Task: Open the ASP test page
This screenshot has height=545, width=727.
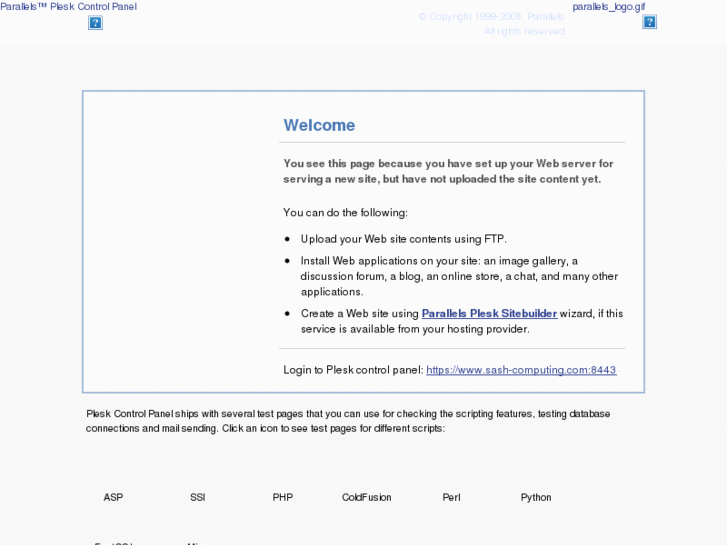Action: point(113,497)
